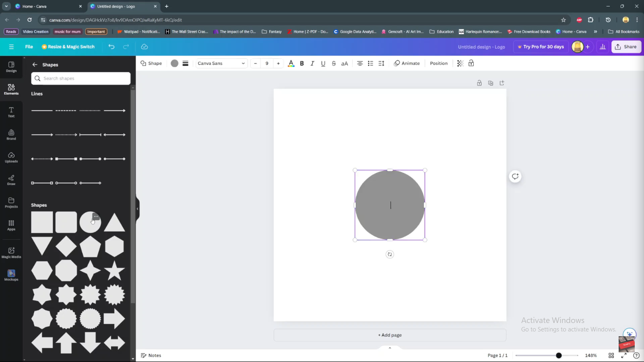
Task: Open Resize & Magic Switch
Action: [x=68, y=47]
